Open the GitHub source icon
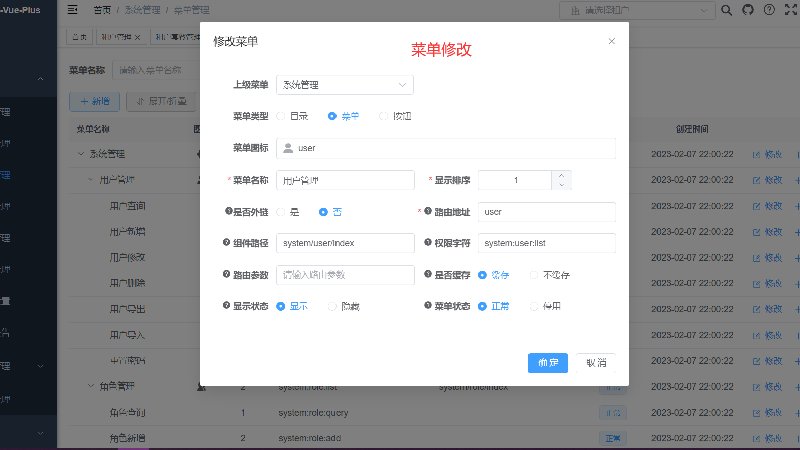Image resolution: width=800 pixels, height=450 pixels. 748,10
